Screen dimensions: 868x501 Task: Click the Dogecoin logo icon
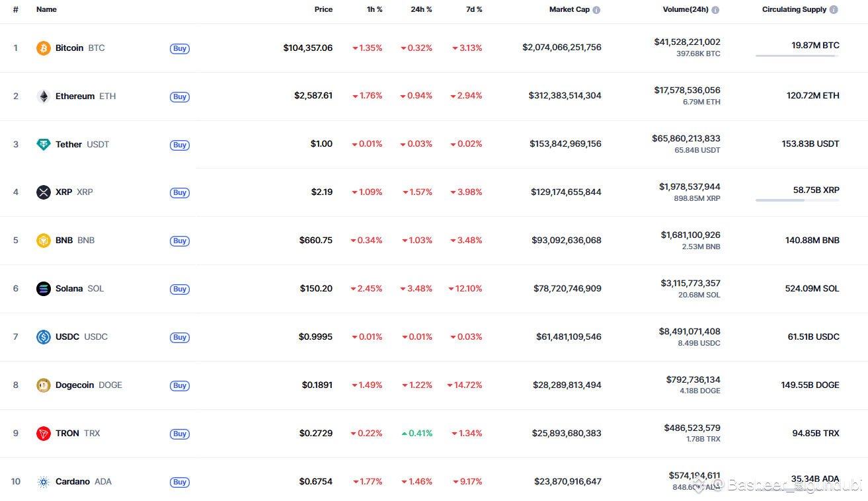(44, 385)
